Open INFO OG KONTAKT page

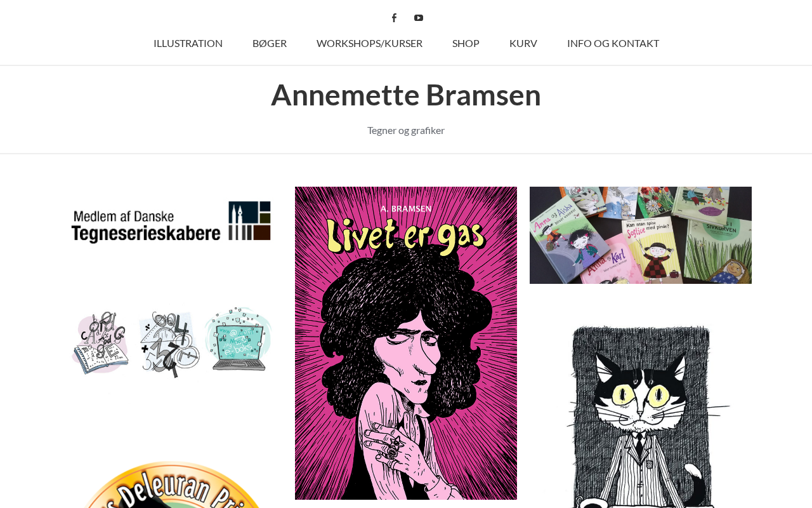[613, 43]
